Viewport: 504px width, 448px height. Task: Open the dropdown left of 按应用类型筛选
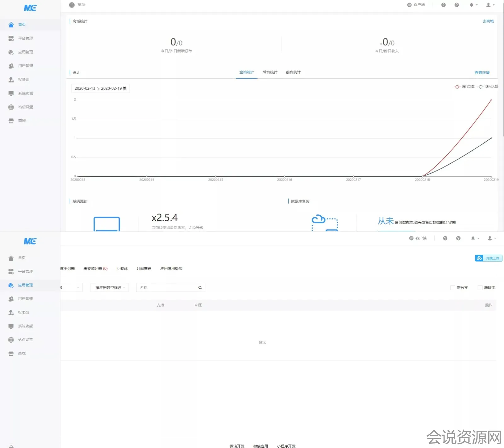(x=72, y=287)
